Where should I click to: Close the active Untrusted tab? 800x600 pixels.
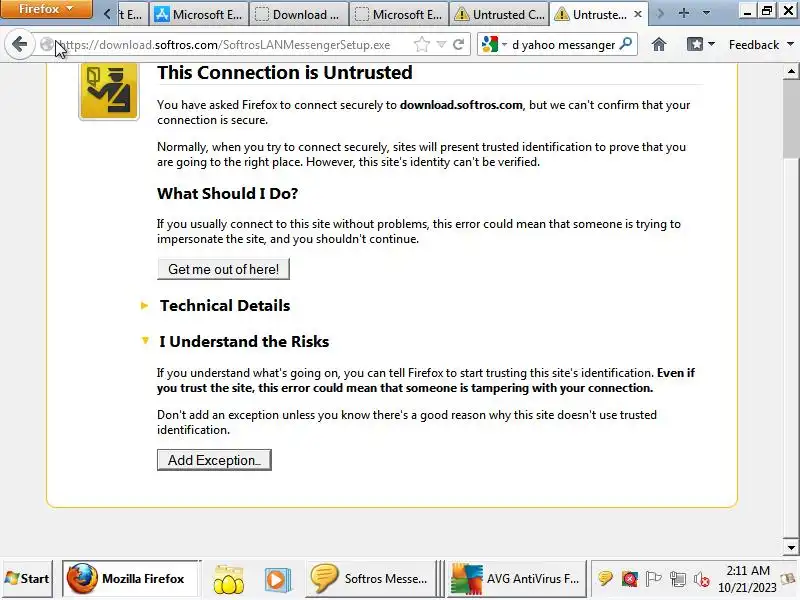[x=638, y=14]
